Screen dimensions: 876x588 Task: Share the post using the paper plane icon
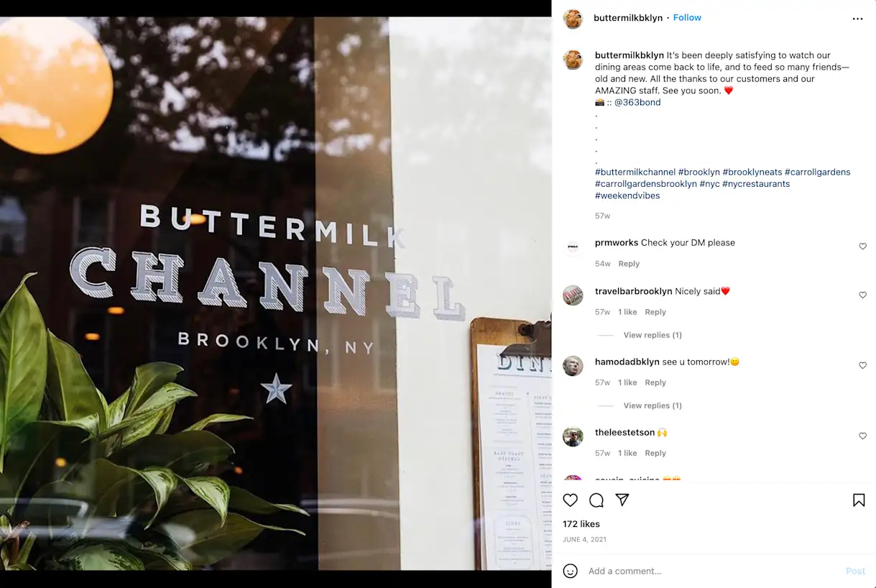pos(622,500)
